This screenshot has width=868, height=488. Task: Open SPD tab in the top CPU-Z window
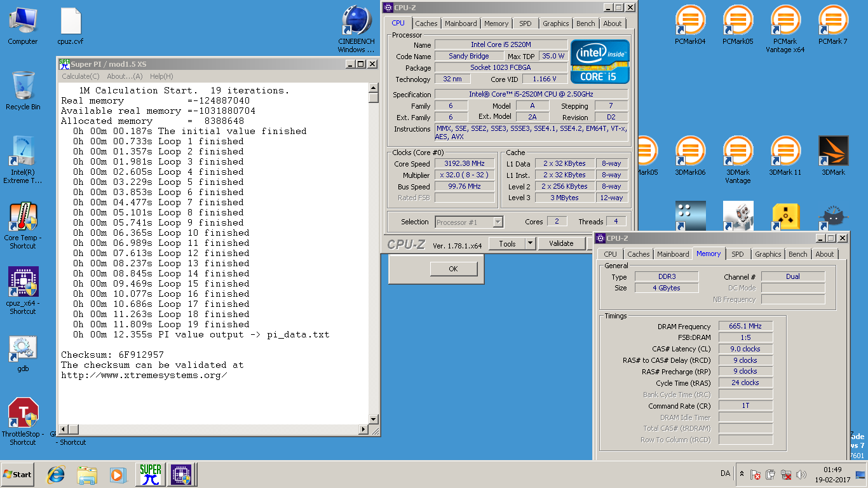525,24
